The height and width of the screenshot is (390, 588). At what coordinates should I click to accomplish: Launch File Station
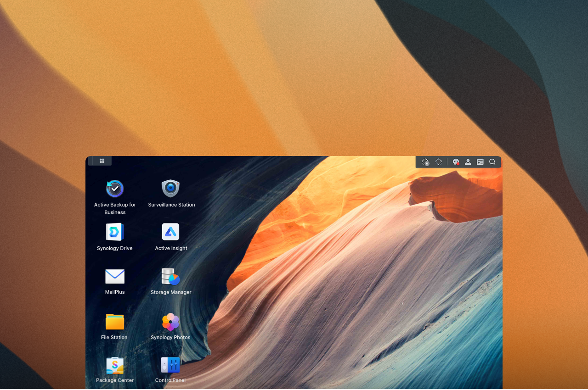pos(115,322)
